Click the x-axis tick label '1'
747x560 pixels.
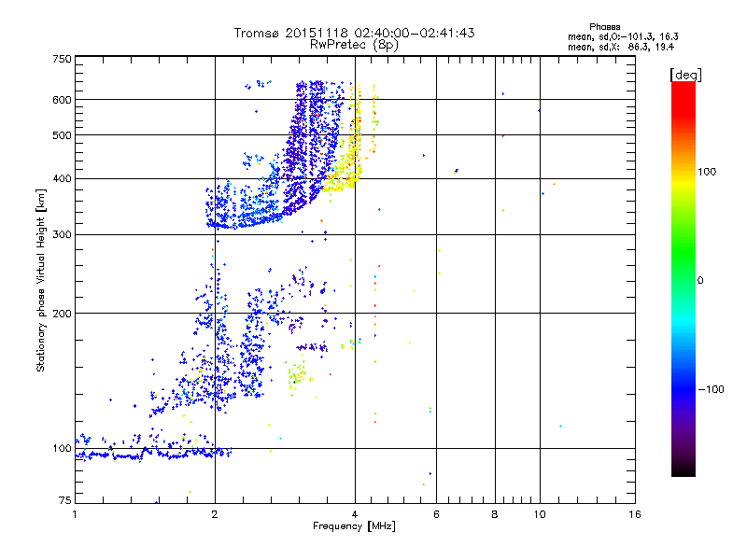click(x=75, y=514)
